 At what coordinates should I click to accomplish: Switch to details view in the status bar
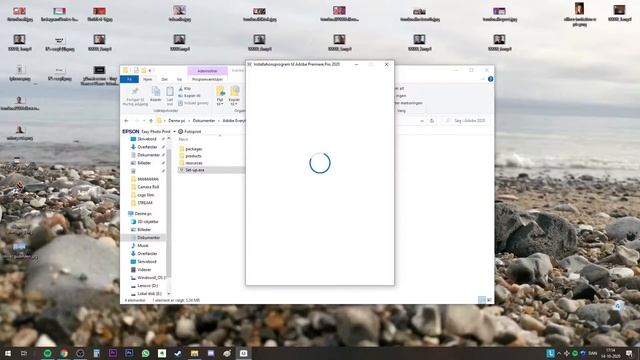482,300
